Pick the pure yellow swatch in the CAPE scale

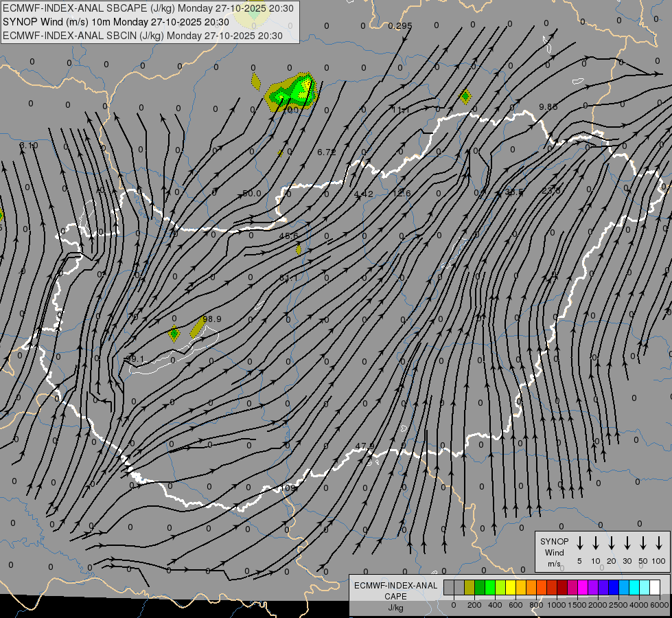coord(511,587)
